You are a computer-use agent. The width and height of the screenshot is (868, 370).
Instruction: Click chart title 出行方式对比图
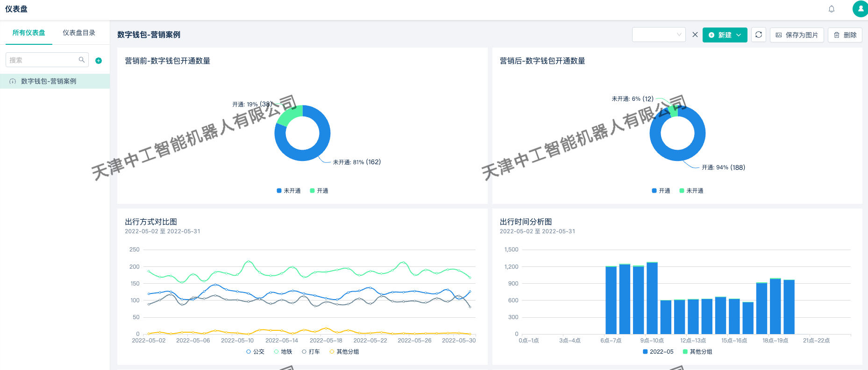(x=151, y=222)
